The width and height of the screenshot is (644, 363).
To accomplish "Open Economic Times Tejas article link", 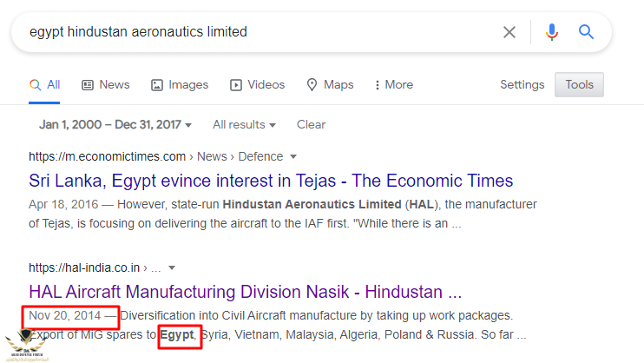I will tap(271, 181).
